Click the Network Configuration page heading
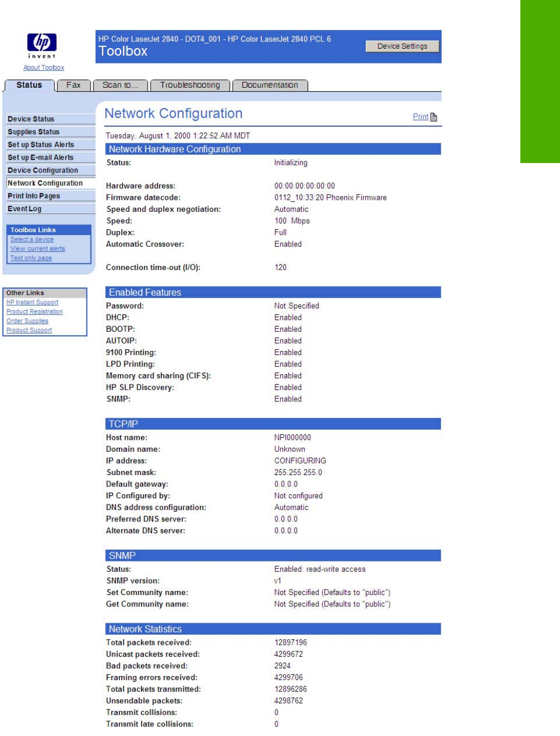 [173, 114]
